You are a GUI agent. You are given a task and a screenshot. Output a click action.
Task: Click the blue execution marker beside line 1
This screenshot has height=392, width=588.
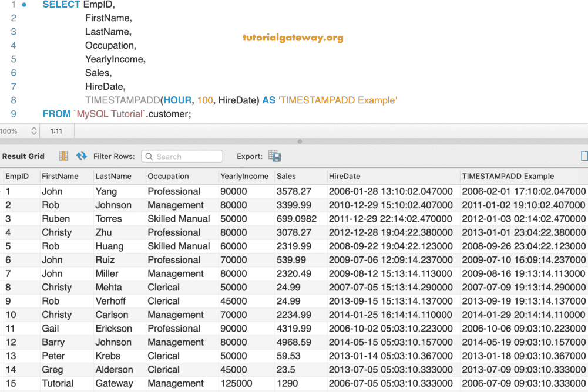(22, 5)
